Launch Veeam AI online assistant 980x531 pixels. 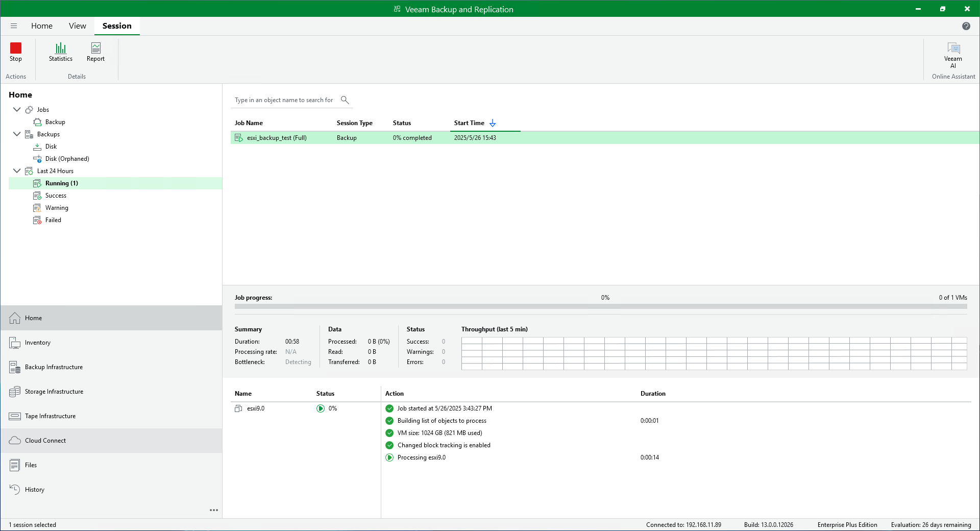click(953, 55)
